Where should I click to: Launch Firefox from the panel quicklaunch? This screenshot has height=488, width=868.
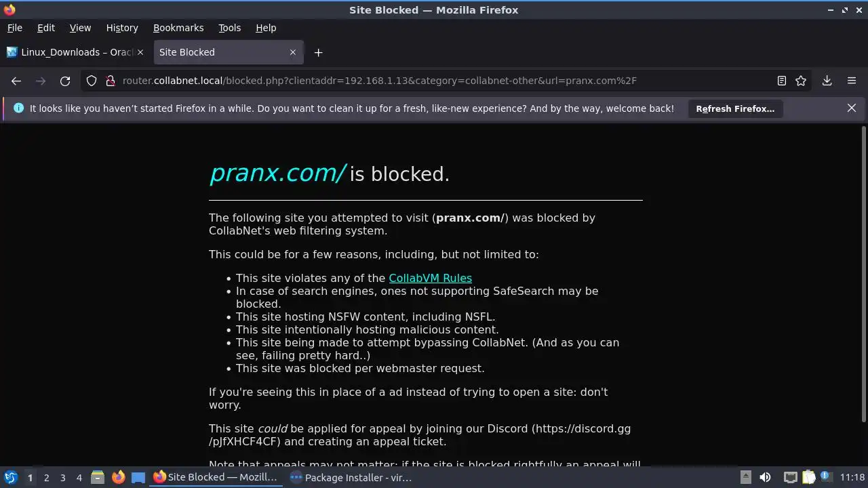point(118,477)
